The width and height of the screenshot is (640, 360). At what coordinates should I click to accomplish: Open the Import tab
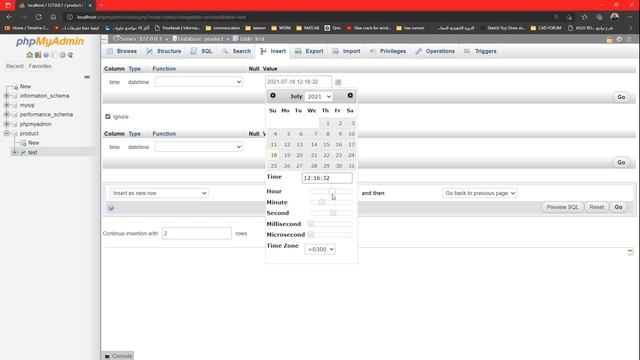pos(346,51)
